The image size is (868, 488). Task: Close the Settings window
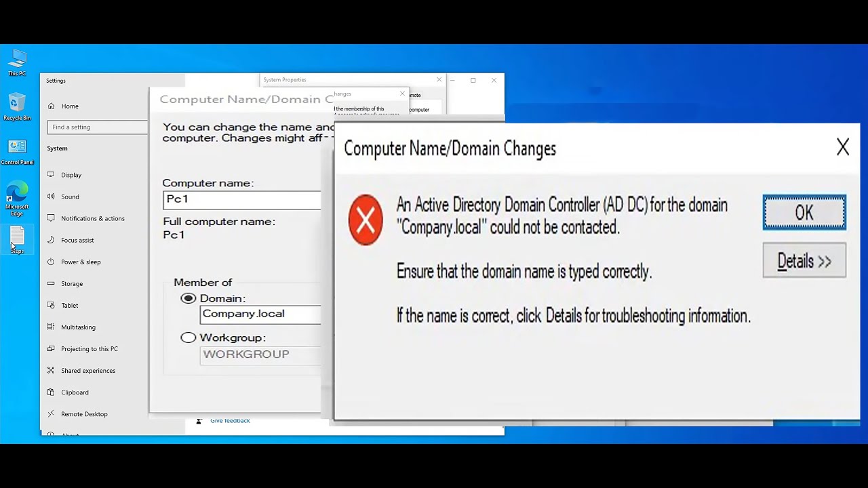pos(494,80)
